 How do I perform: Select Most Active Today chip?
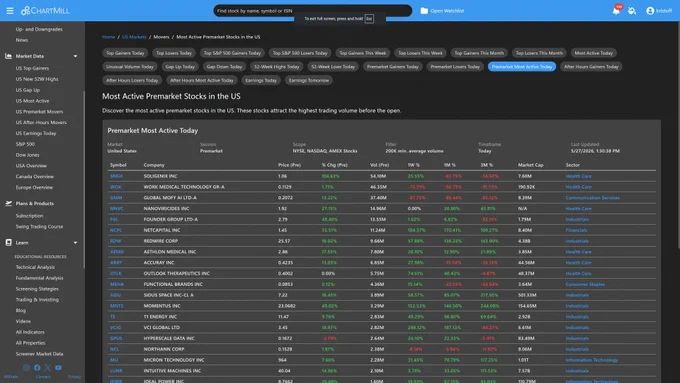[594, 53]
